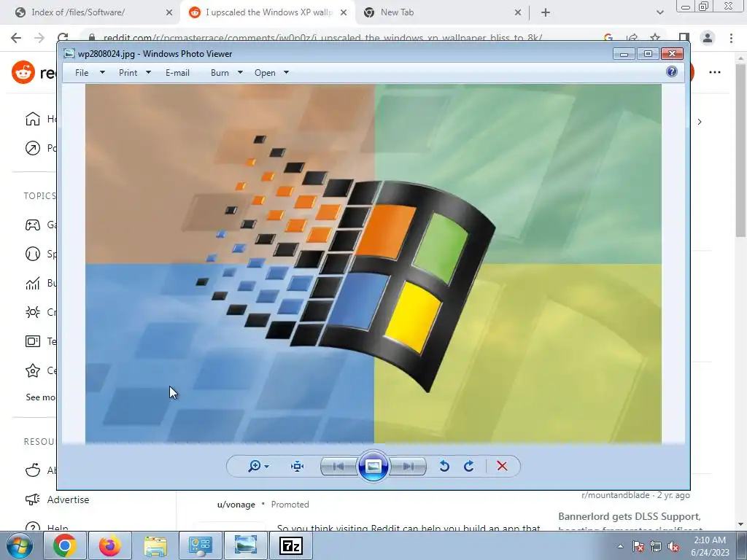This screenshot has width=747, height=560.
Task: Expand the Burn dropdown arrow
Action: (240, 72)
